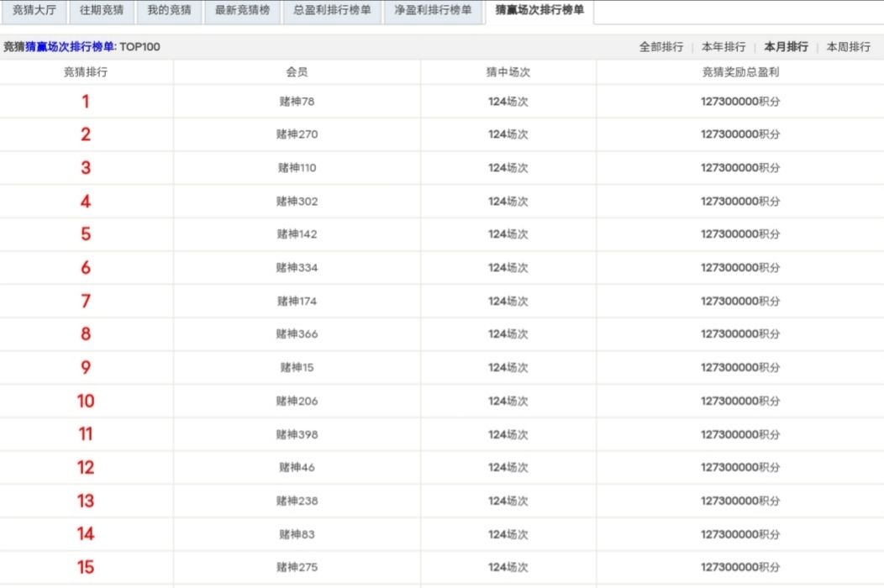Click member 赌神275 at rank 15
This screenshot has height=588, width=884.
tap(296, 567)
